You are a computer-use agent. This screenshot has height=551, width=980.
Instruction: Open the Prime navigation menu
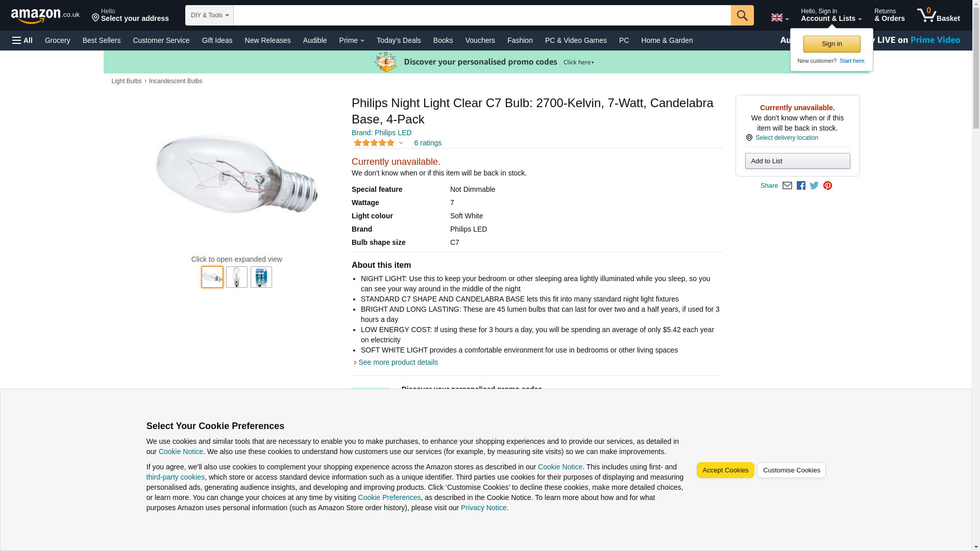[x=352, y=40]
